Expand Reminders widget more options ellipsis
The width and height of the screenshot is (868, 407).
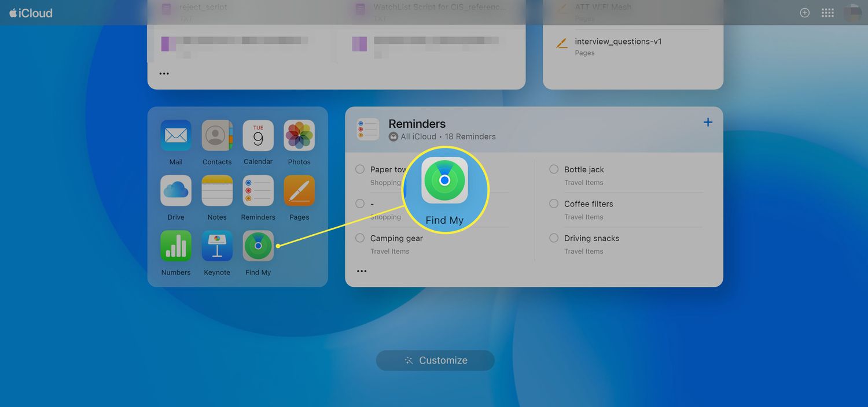(362, 271)
